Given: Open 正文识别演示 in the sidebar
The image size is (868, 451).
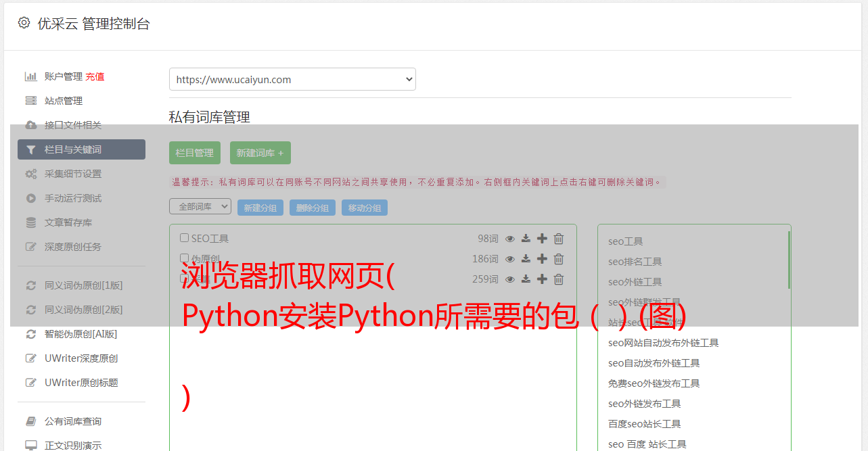Looking at the screenshot, I should 73,446.
